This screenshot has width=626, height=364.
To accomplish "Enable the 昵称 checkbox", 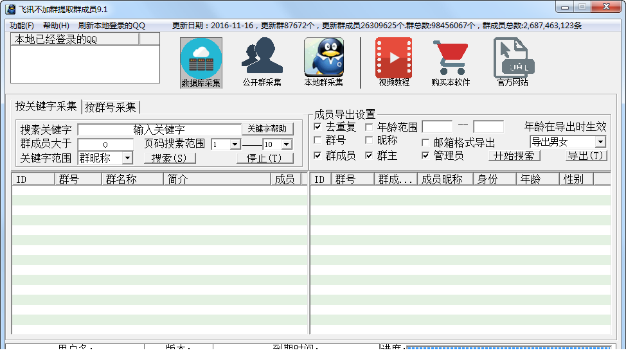I will pos(369,140).
